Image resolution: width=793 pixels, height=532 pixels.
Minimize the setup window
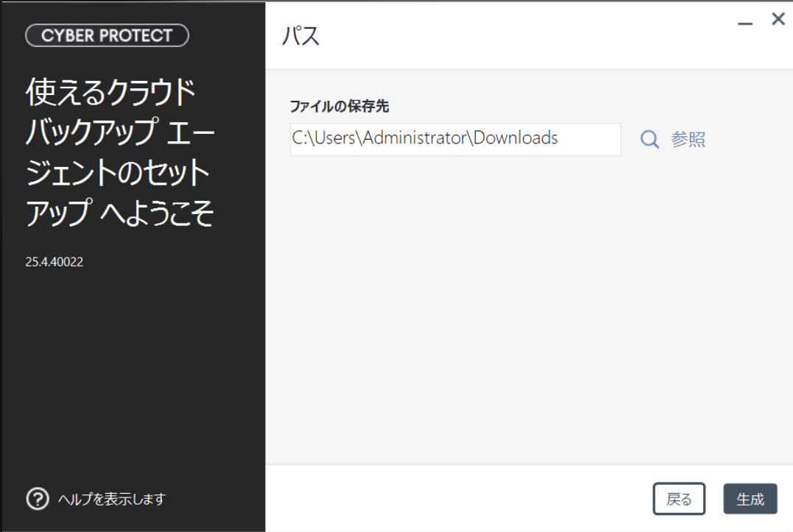[745, 24]
